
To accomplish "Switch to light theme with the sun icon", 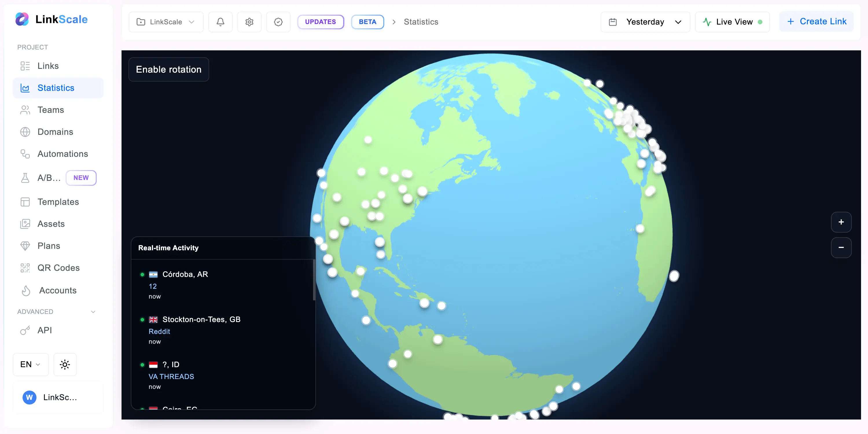I will (65, 364).
